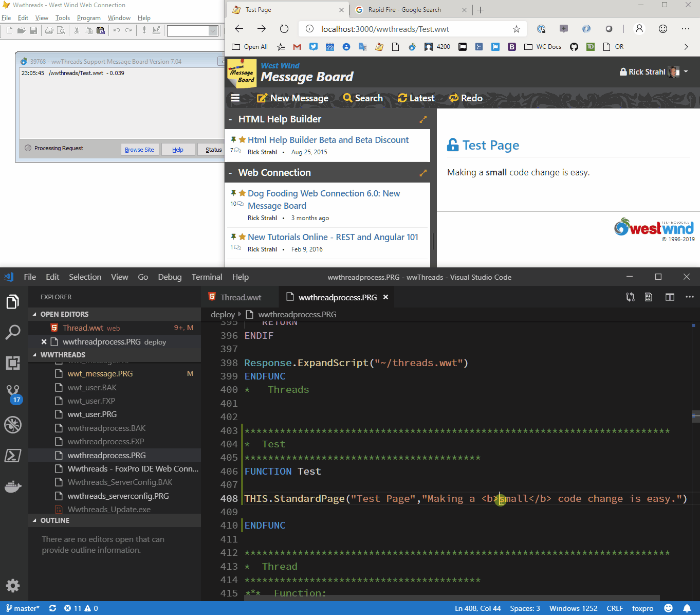Click the Browse Site button
700x615 pixels.
pyautogui.click(x=139, y=149)
